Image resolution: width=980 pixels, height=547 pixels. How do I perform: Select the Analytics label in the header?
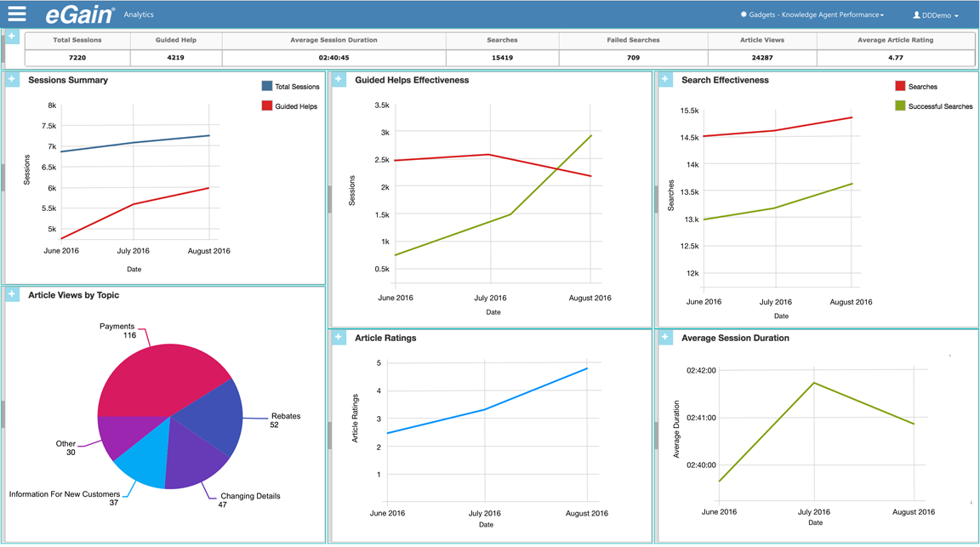pyautogui.click(x=139, y=14)
